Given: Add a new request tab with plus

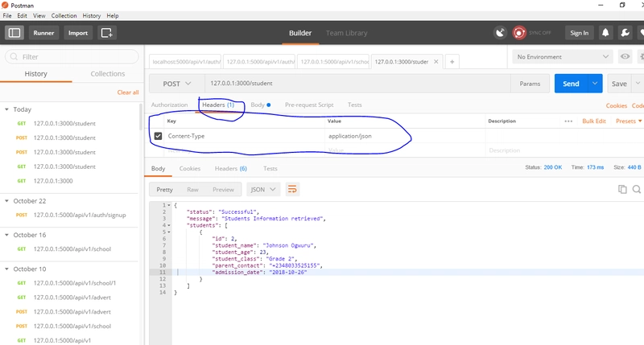Looking at the screenshot, I should point(452,61).
